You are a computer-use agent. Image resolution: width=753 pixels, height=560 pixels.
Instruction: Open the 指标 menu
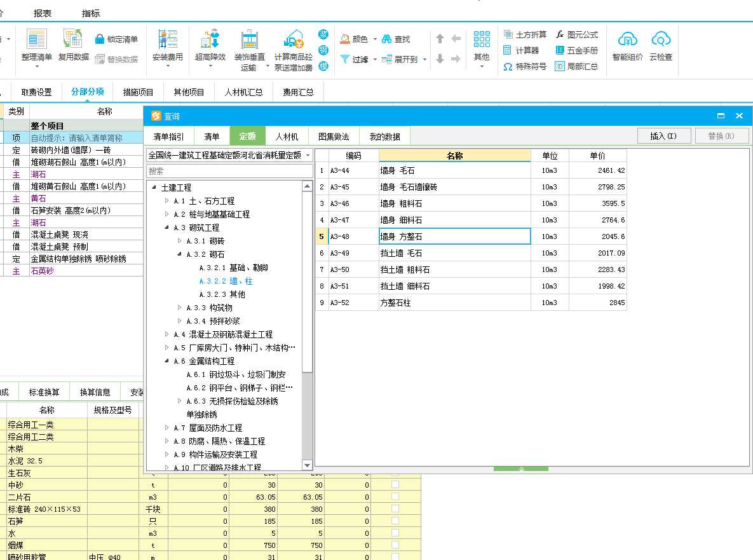91,13
